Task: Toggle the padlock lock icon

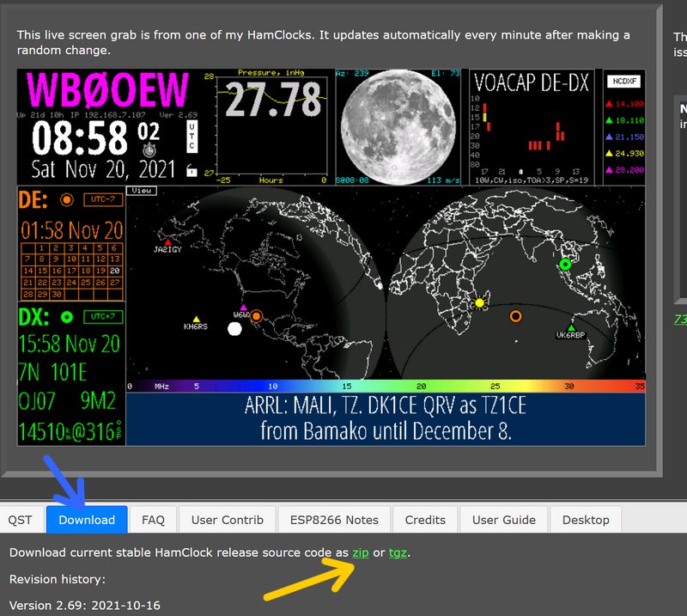Action: point(192,170)
